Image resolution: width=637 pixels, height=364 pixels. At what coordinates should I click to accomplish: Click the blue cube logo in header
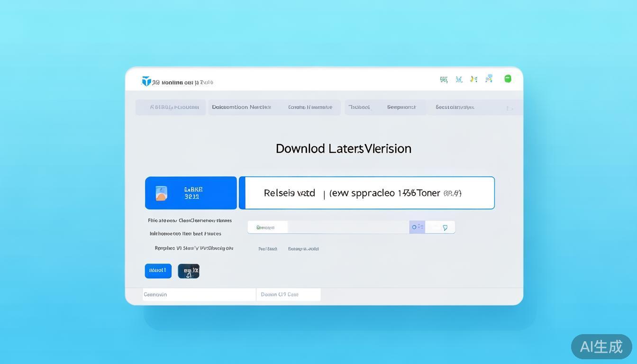146,82
